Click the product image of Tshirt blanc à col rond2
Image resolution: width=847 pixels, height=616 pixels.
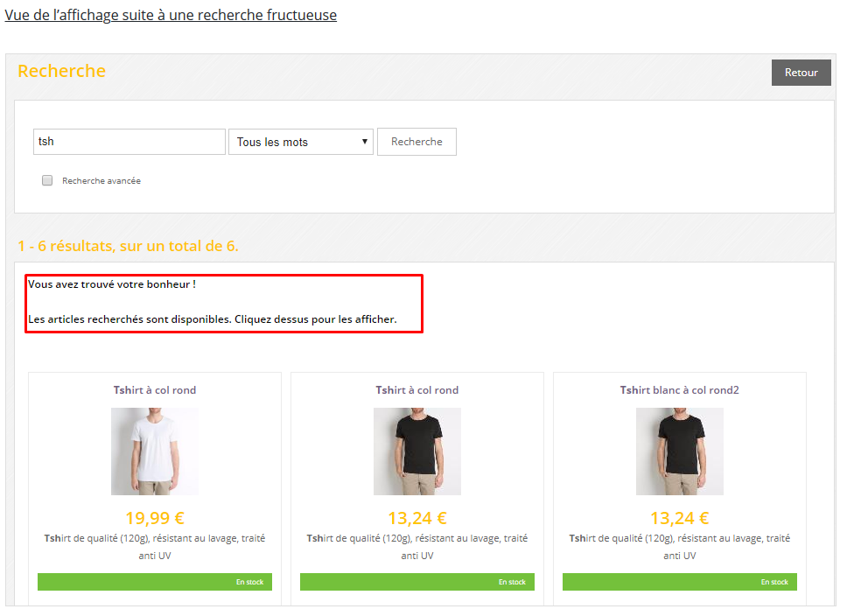click(680, 451)
